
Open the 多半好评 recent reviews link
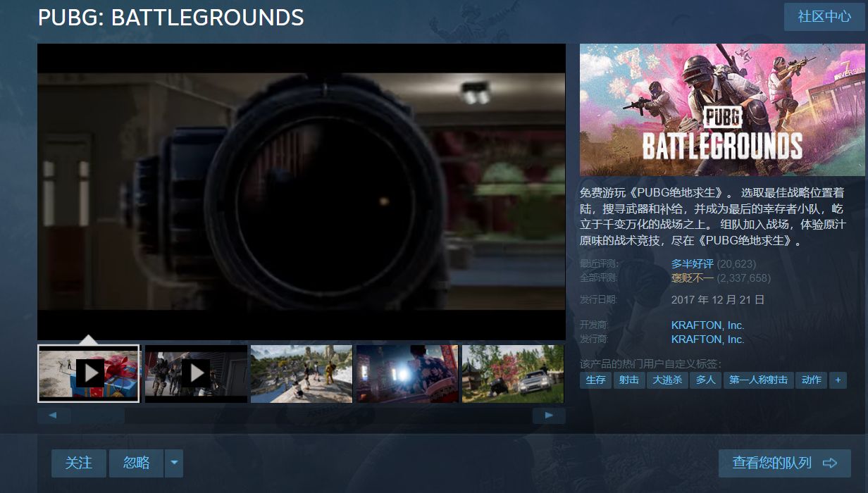click(x=693, y=264)
